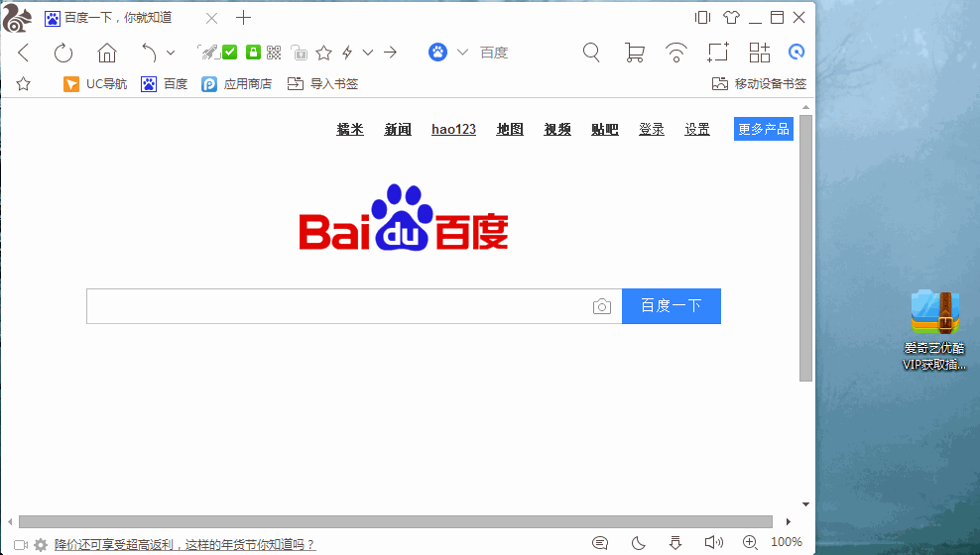Toggle night mode moon icon
The height and width of the screenshot is (555, 980).
tap(638, 543)
